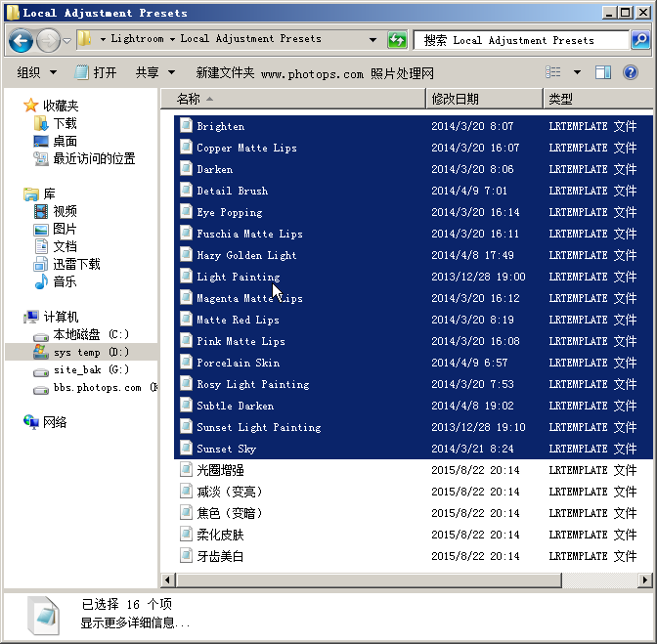
Task: Select the 焦色（变暗） file name
Action: pos(230,513)
